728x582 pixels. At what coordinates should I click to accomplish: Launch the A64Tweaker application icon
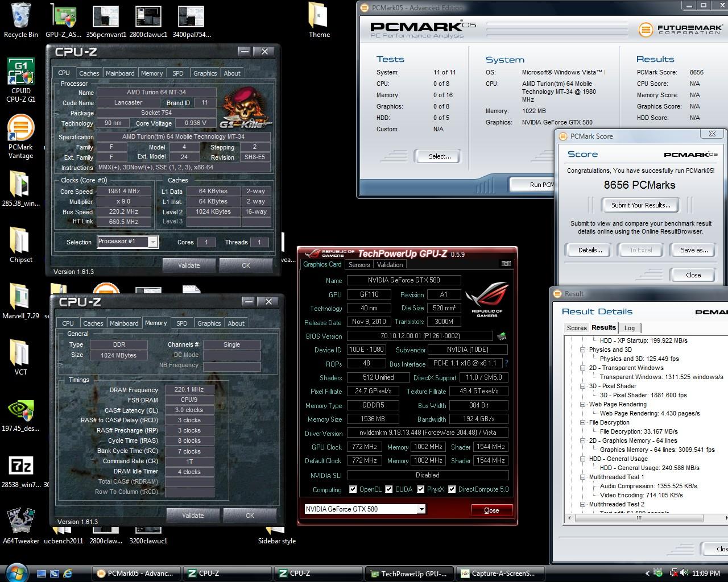click(x=20, y=526)
